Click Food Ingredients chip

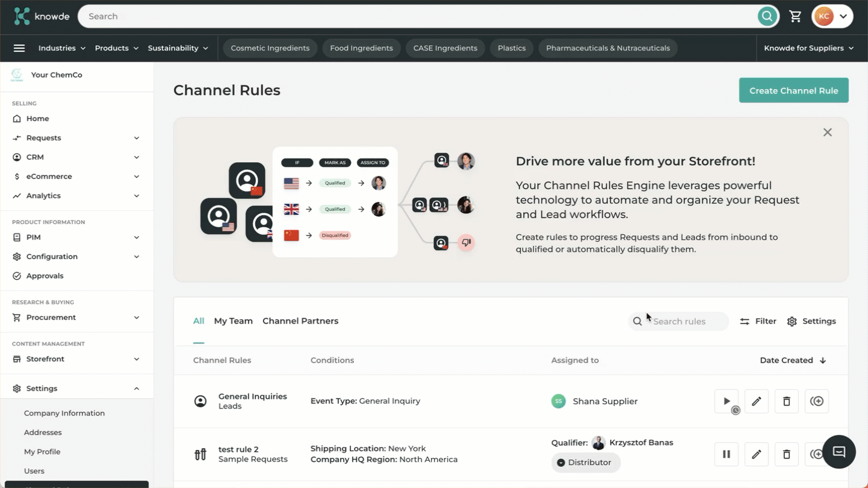[x=361, y=48]
